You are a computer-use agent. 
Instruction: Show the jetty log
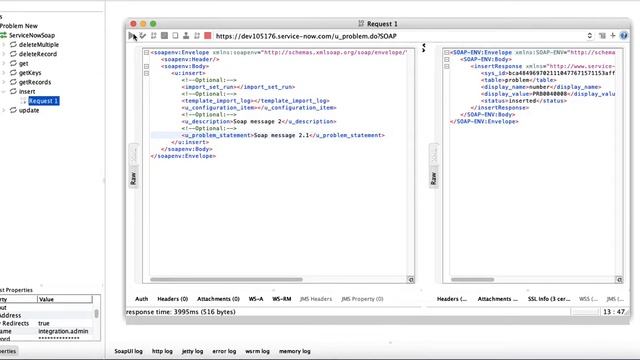coord(192,351)
